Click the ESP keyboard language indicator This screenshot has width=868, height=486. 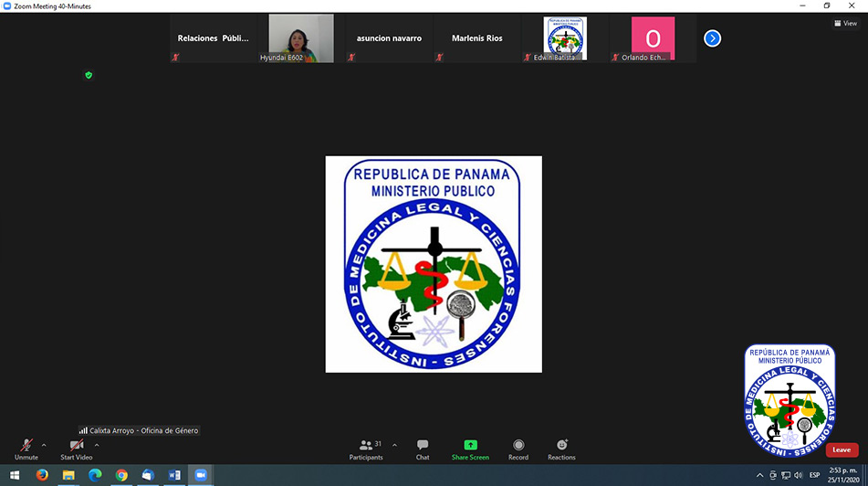[x=815, y=475]
